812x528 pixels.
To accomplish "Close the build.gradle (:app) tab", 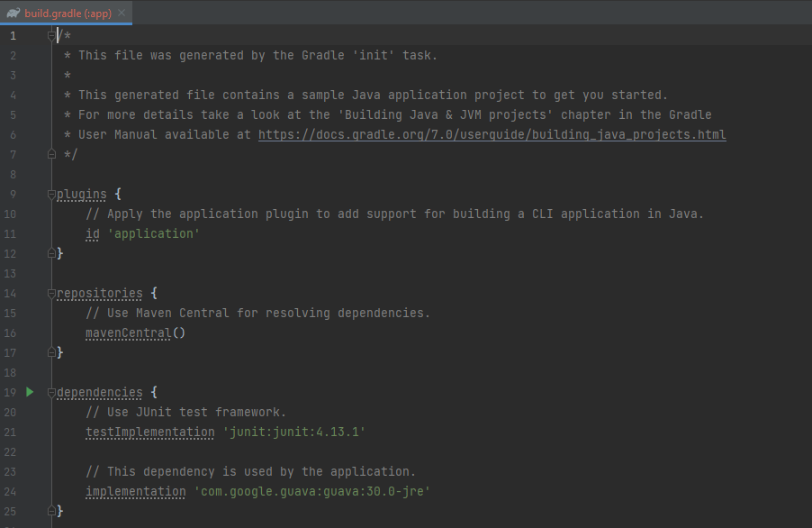I will click(x=122, y=14).
